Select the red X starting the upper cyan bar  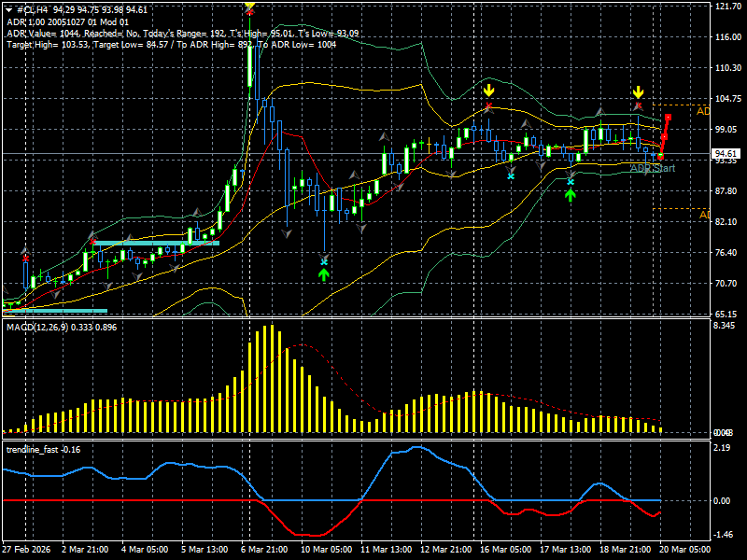tap(92, 242)
